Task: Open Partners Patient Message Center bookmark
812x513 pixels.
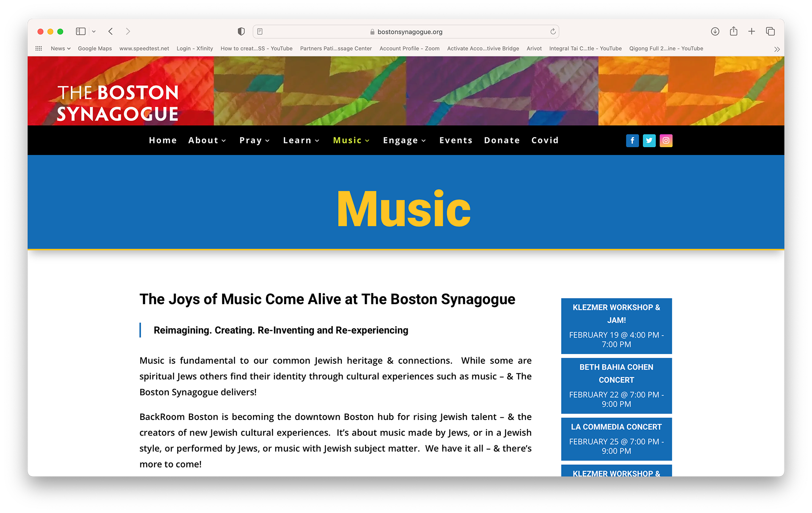Action: (x=336, y=49)
